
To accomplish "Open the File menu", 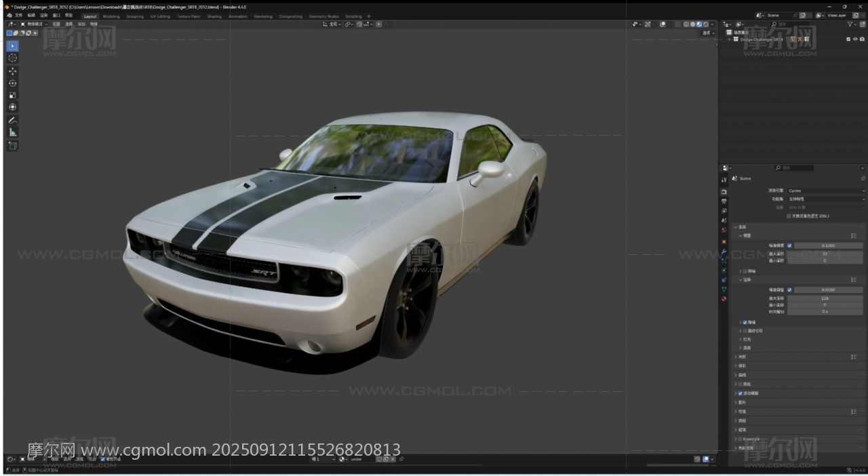I will point(18,16).
